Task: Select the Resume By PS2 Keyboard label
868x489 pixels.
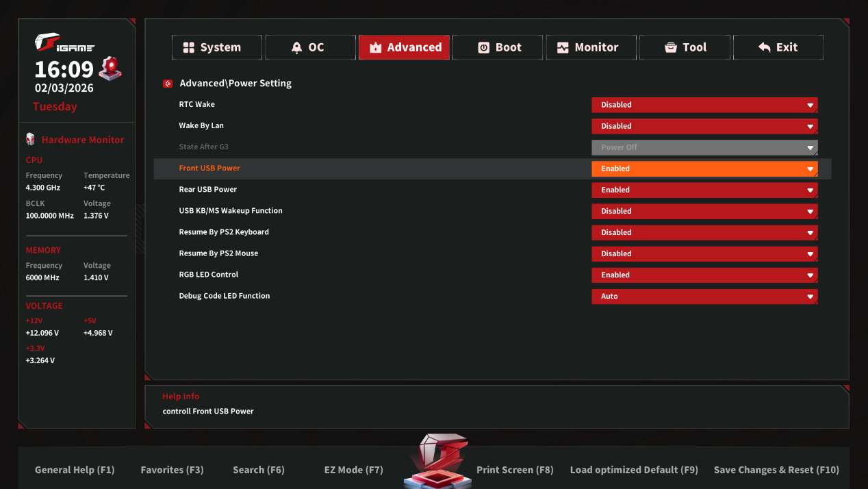Action: click(x=224, y=231)
